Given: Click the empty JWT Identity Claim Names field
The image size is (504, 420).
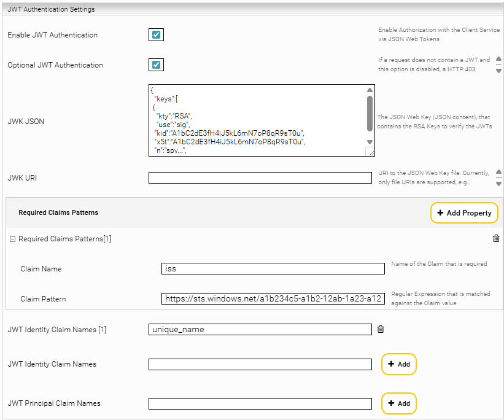Looking at the screenshot, I should pos(260,364).
